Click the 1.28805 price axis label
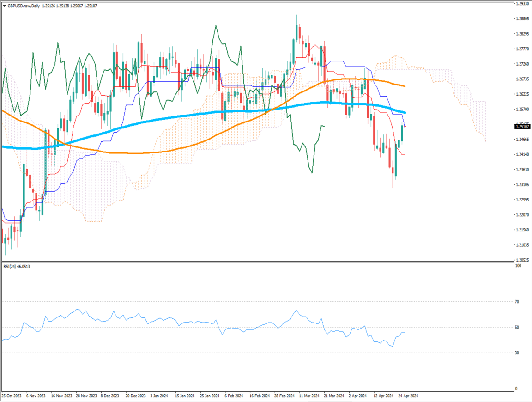 [x=523, y=19]
